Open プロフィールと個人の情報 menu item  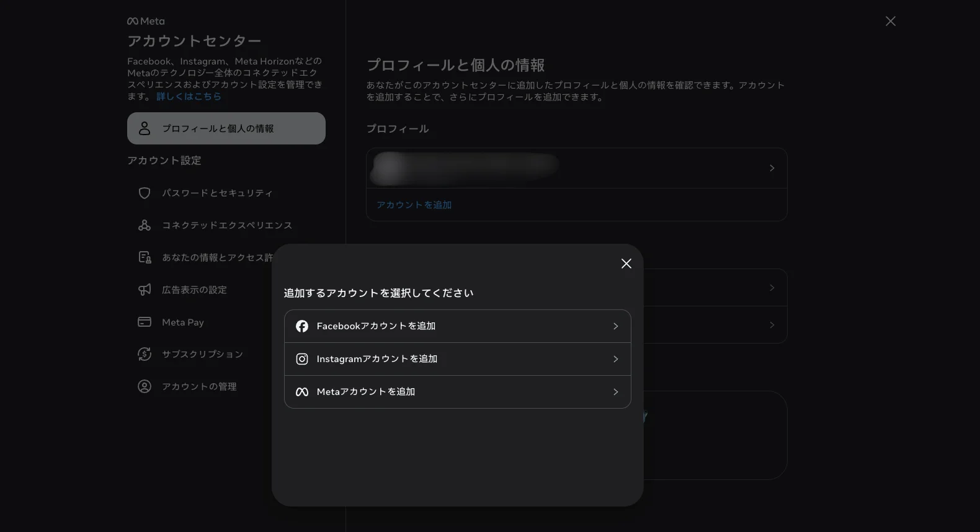(x=226, y=128)
